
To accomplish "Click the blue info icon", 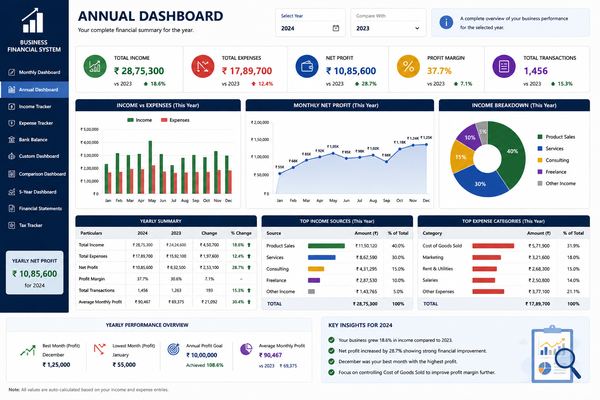I will 446,22.
